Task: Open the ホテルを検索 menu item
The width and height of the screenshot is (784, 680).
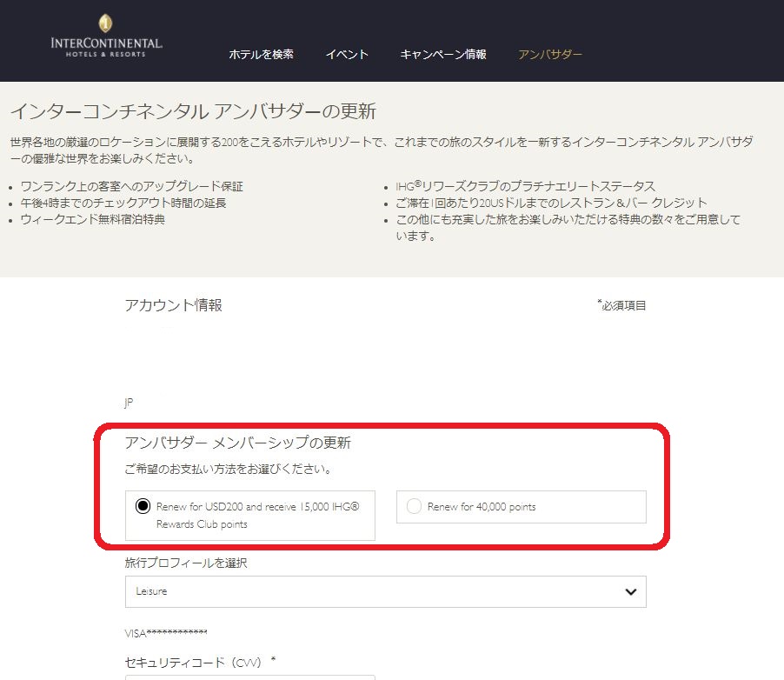Action: tap(261, 54)
